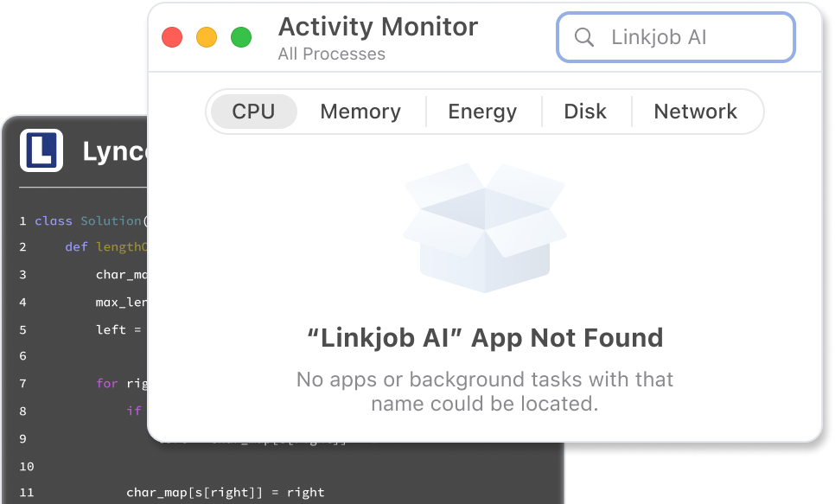Screen dimensions: 835x504
Task: Open the Memory tab
Action: 360,112
